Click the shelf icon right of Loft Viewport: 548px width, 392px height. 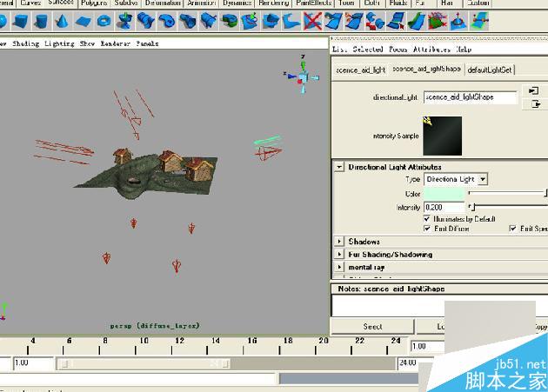click(167, 21)
